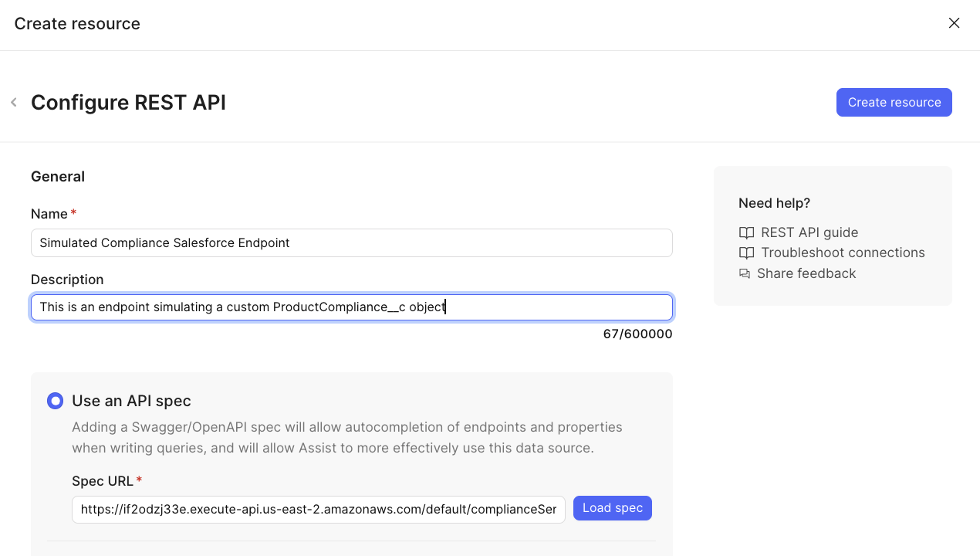Open the Share feedback link
Viewport: 980px width, 556px height.
806,273
